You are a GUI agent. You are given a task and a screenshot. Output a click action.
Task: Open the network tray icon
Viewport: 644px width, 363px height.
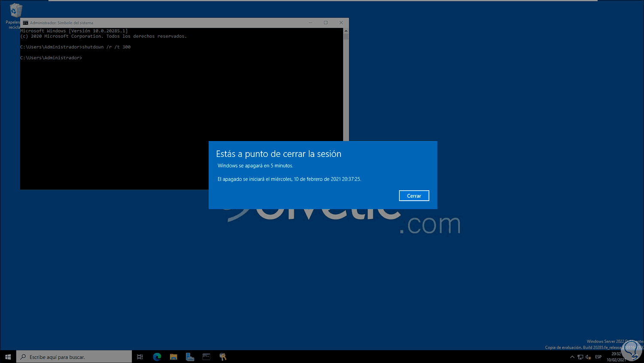580,357
